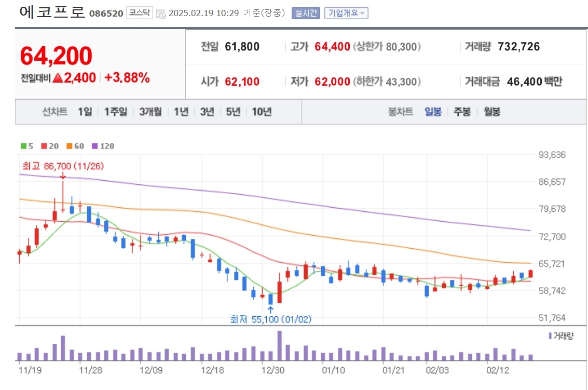This screenshot has width=588, height=390.
Task: Show the 10년 line chart
Action: pos(262,112)
